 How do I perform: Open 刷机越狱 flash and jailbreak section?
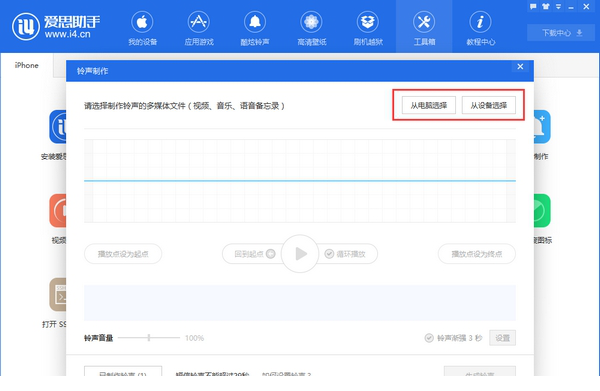point(368,29)
